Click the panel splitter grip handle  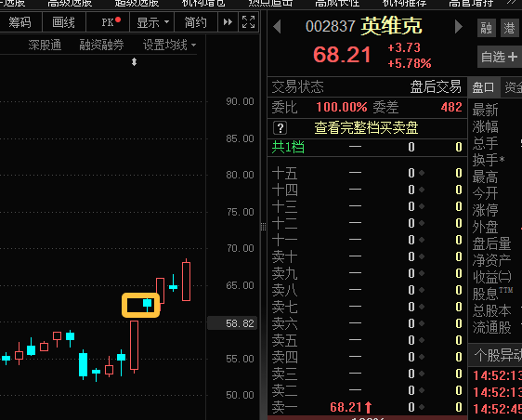pyautogui.click(x=264, y=227)
